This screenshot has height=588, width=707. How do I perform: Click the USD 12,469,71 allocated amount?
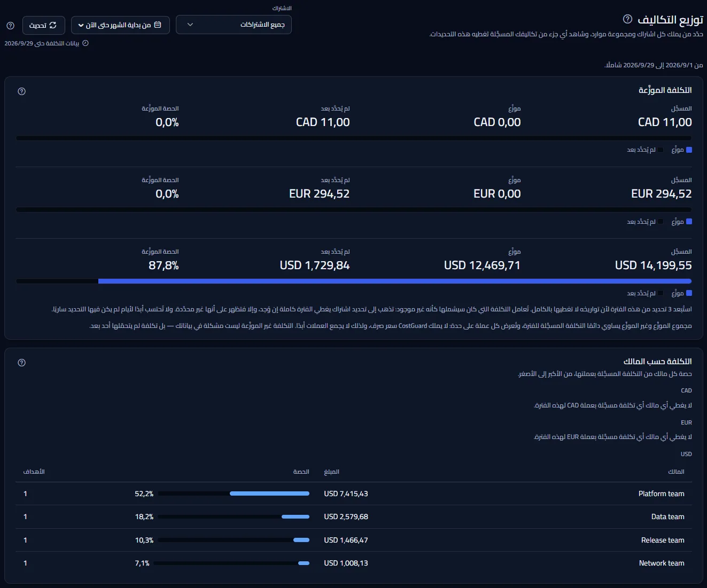pyautogui.click(x=482, y=265)
